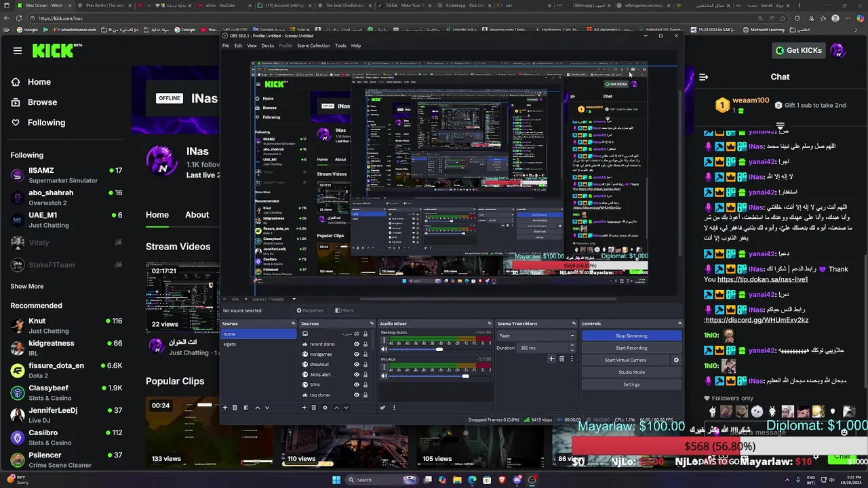Move scene down arrow in Scenes panel
The width and height of the screenshot is (868, 488).
tap(267, 407)
